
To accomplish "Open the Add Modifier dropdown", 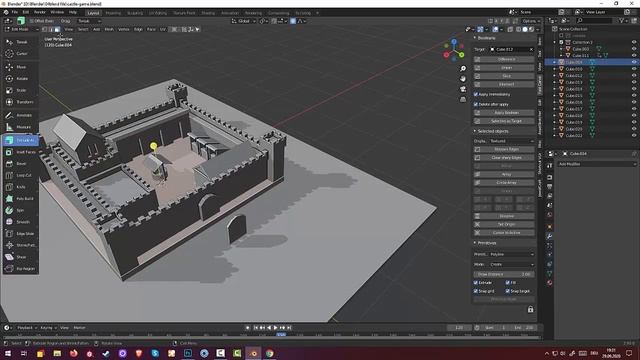I will 597,164.
